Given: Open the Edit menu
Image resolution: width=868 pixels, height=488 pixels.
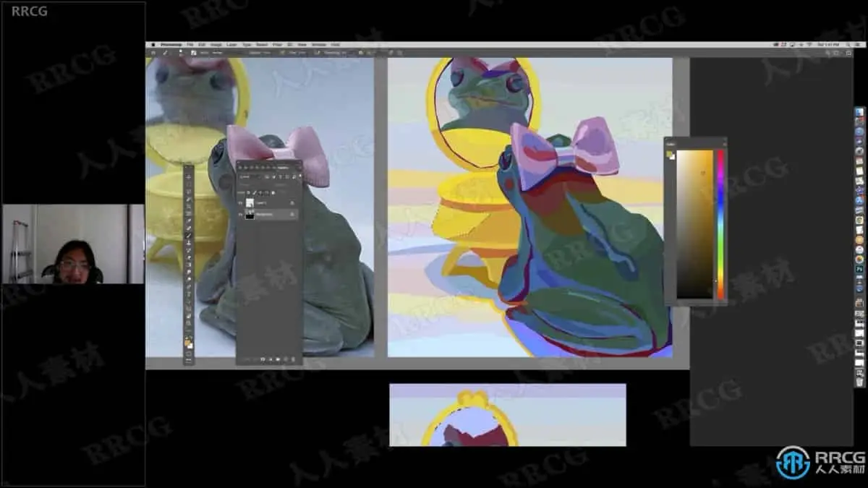Looking at the screenshot, I should pyautogui.click(x=202, y=45).
